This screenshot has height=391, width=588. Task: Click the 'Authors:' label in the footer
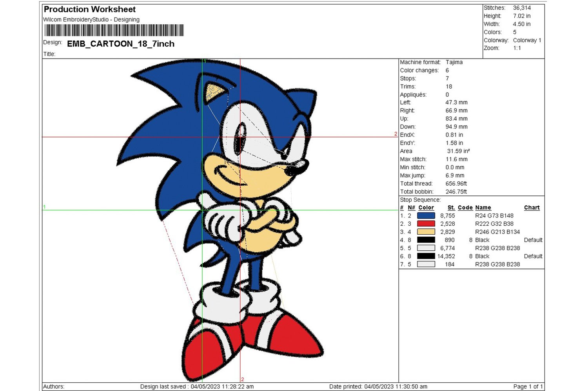54,387
